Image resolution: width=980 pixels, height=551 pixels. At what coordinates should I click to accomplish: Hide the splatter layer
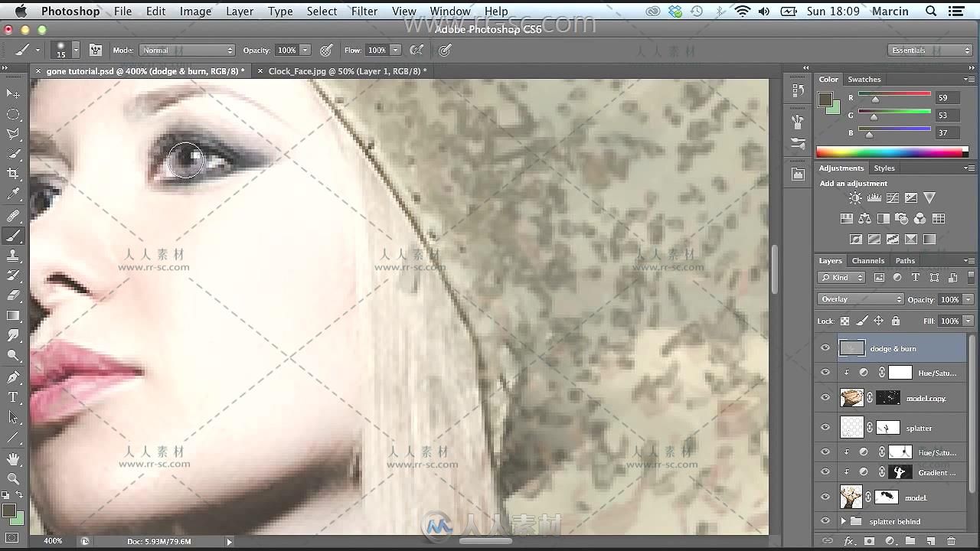pyautogui.click(x=825, y=428)
